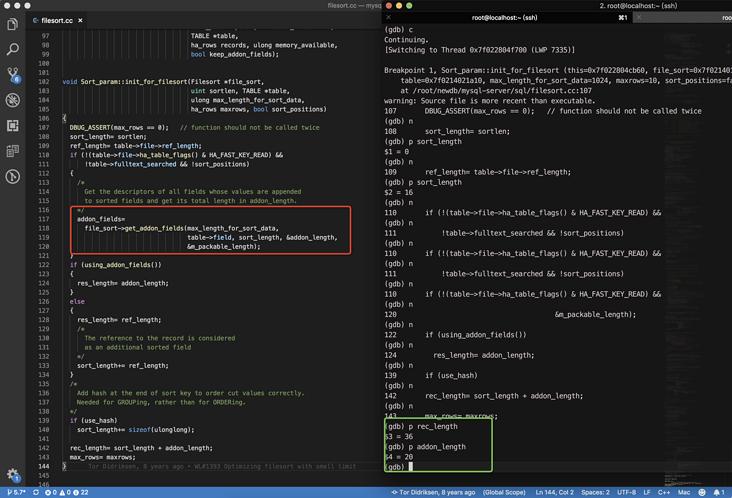Click the git blame Tor Didriksen annotation in status bar

click(433, 492)
